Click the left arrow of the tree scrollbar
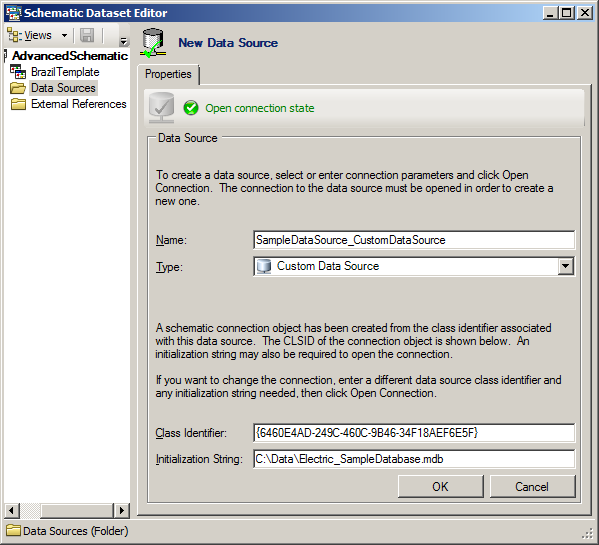Image resolution: width=599 pixels, height=545 pixels. [x=12, y=510]
